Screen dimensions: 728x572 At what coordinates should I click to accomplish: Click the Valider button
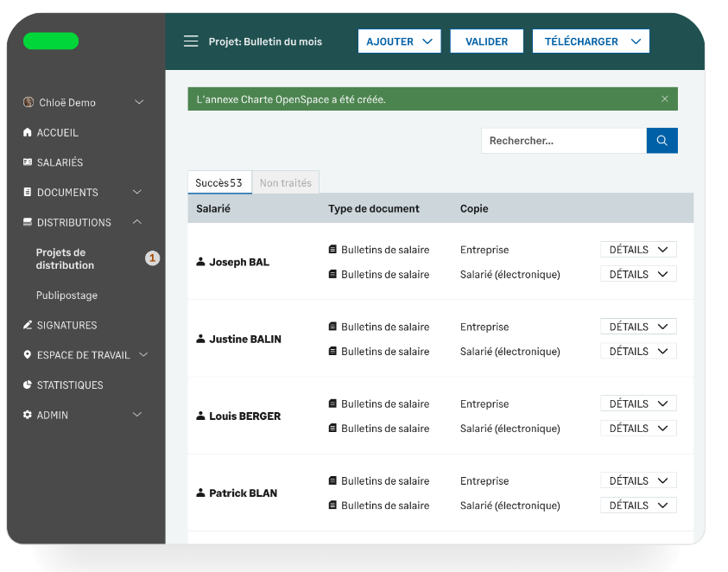tap(486, 41)
